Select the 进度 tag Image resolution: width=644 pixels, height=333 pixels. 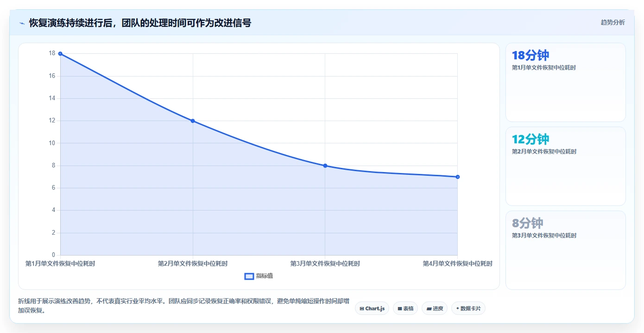pos(435,308)
